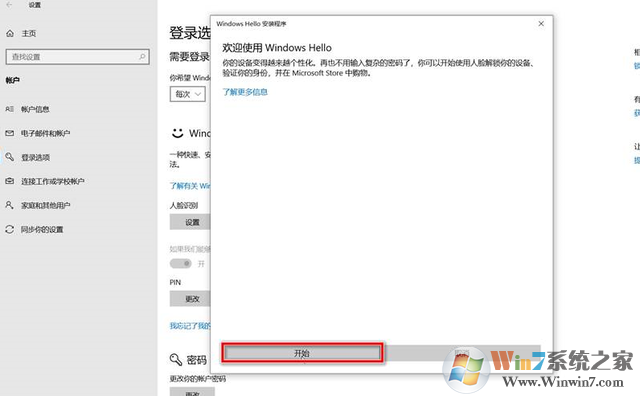
Task: Click the 更改 button under PIN
Action: point(190,299)
